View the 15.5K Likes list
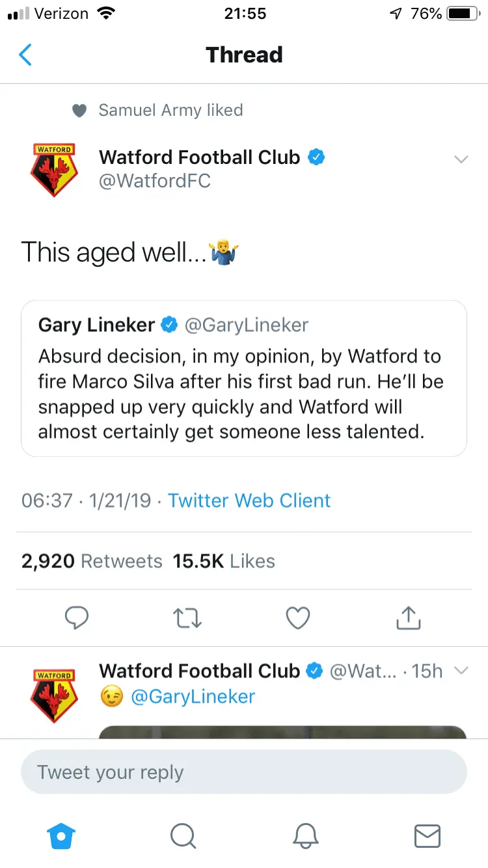Viewport: 488px width, 868px height. point(224,561)
